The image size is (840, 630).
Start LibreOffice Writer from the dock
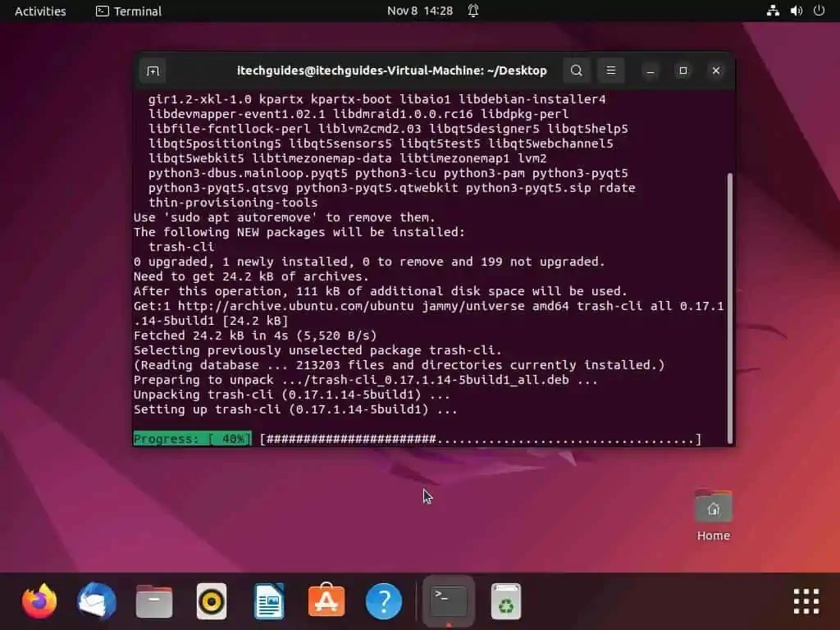coord(268,601)
